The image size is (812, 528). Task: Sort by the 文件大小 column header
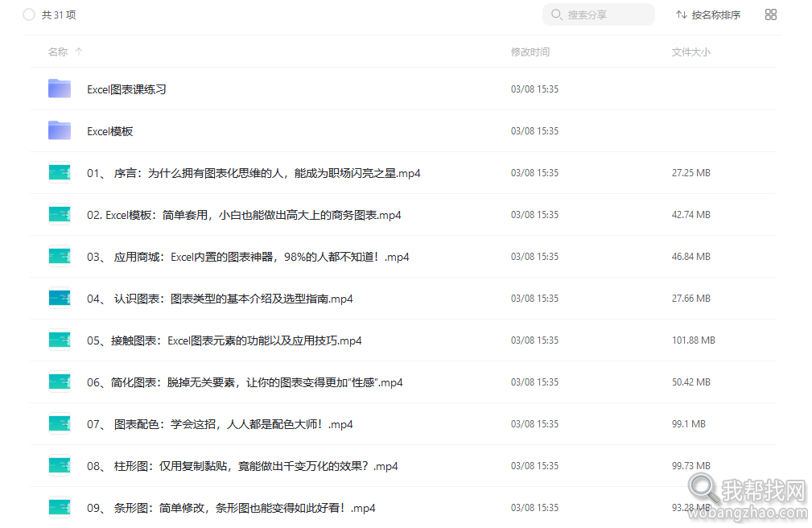pos(690,52)
